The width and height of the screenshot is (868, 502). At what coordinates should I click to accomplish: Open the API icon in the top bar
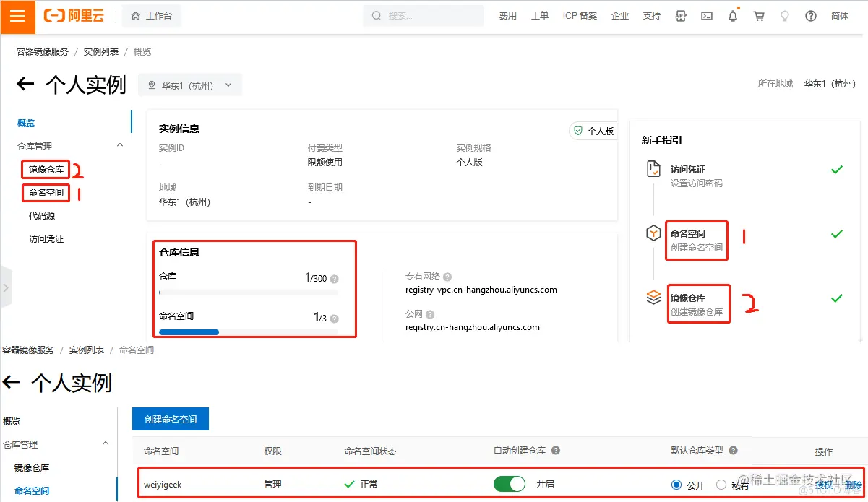[x=680, y=15]
